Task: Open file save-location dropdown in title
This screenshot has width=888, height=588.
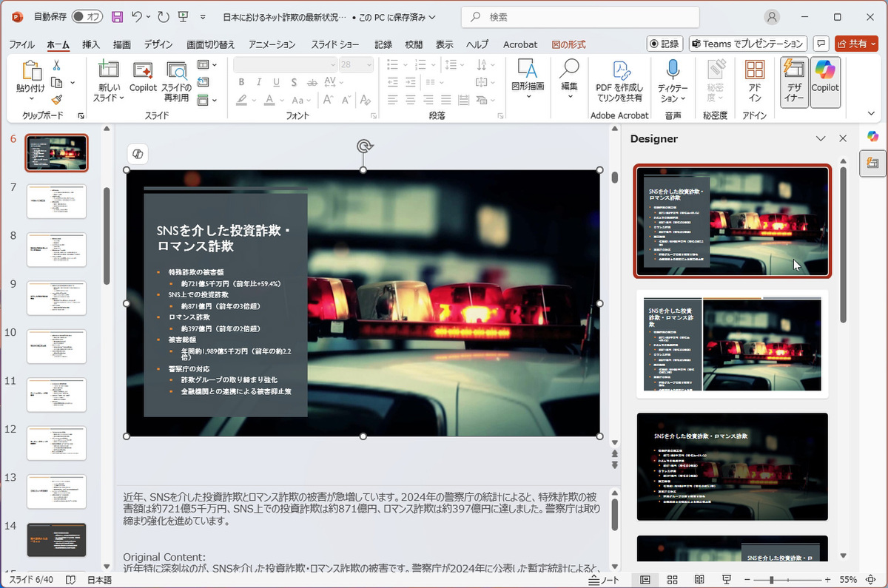Action: 432,16
